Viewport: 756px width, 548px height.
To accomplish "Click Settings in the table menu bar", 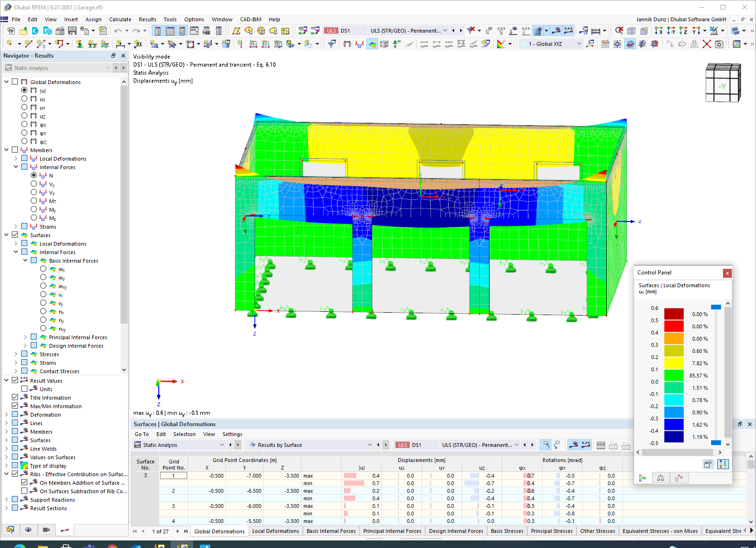I will [232, 434].
